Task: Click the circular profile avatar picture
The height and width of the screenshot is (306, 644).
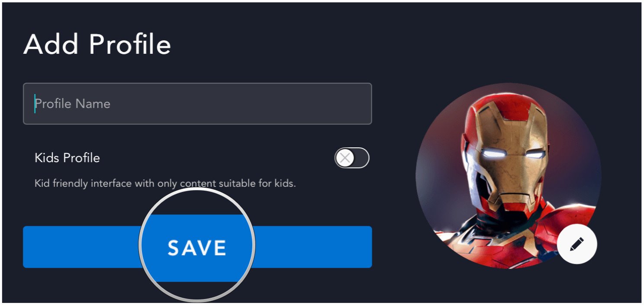Action: [509, 176]
